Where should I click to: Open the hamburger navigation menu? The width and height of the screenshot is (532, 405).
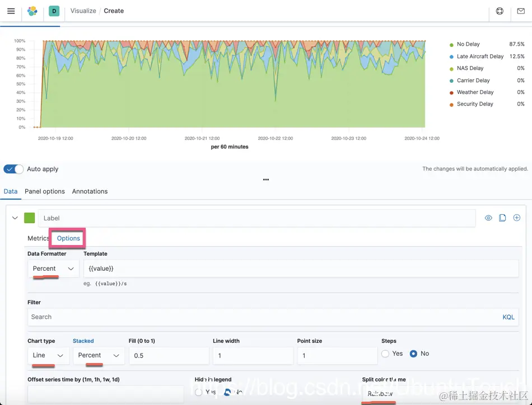(x=11, y=11)
